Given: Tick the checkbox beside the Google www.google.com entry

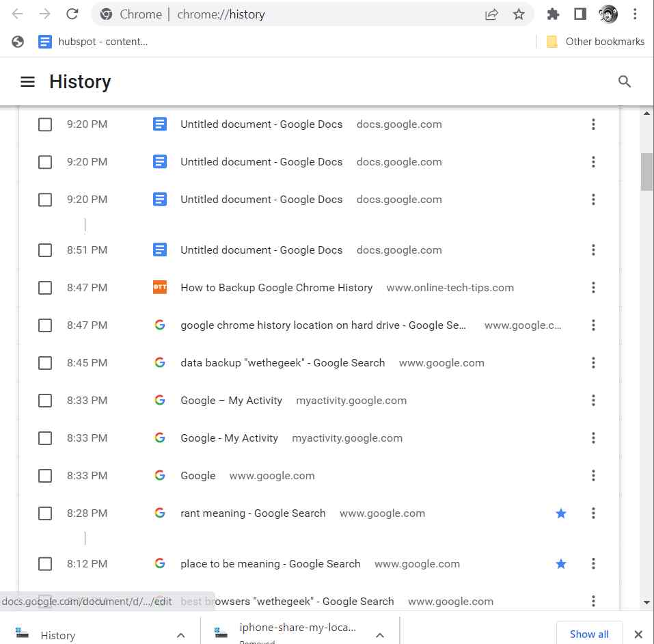Looking at the screenshot, I should point(45,475).
